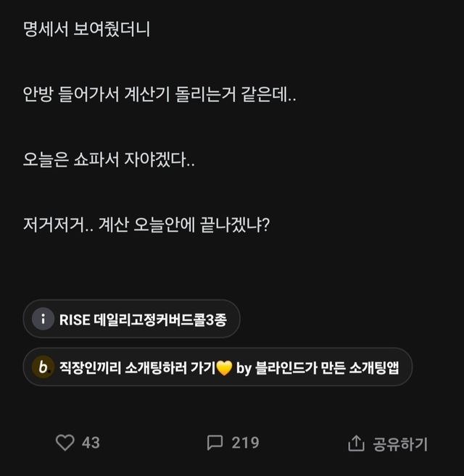The width and height of the screenshot is (464, 476).
Task: Click the yellow heart emoji in the banner
Action: pos(224,369)
